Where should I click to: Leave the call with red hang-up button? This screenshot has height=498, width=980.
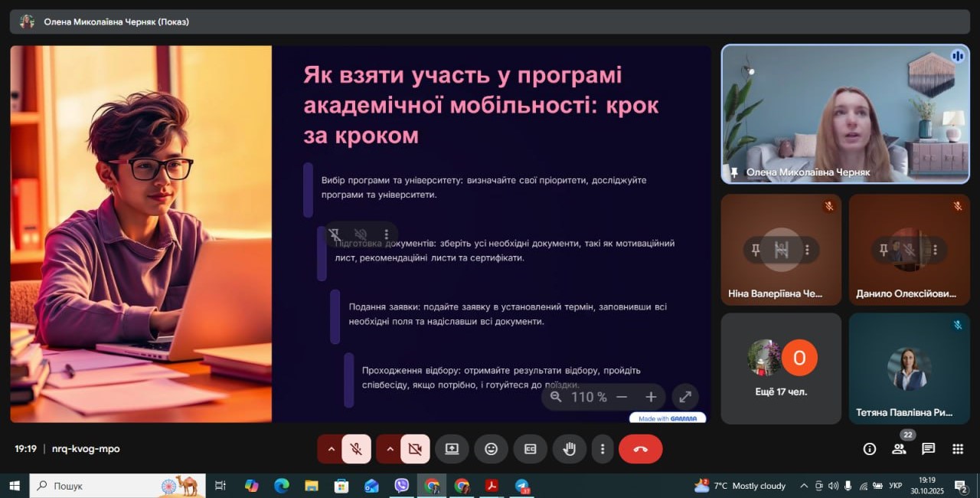pos(641,449)
